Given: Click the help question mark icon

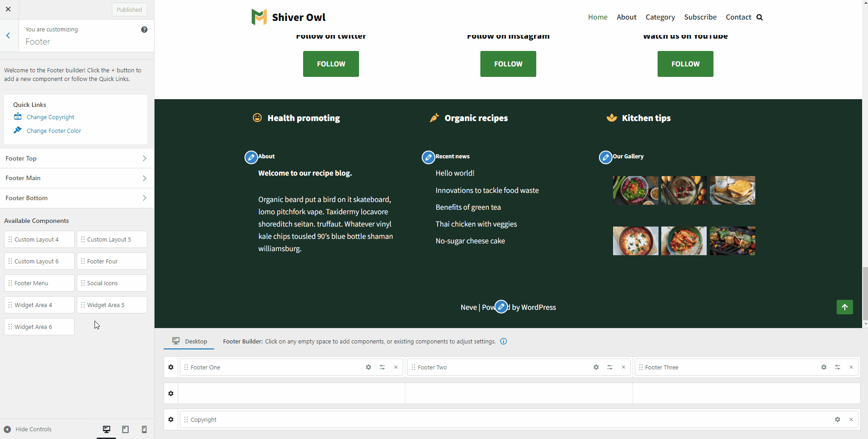Looking at the screenshot, I should coord(144,30).
